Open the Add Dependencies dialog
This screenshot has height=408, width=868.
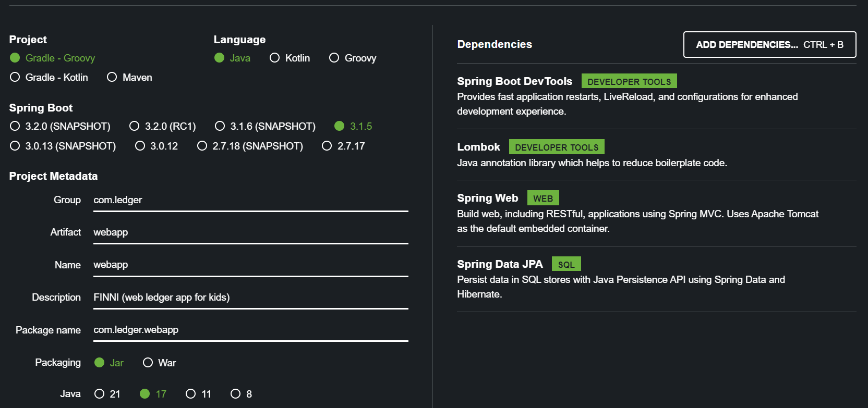(770, 45)
